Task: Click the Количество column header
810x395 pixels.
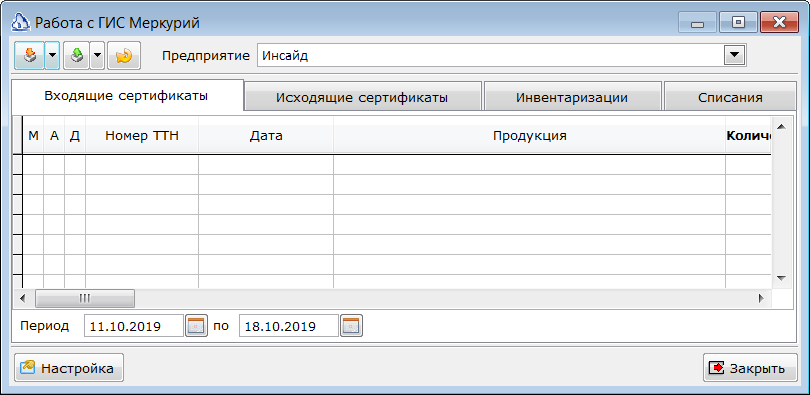Action: (749, 136)
